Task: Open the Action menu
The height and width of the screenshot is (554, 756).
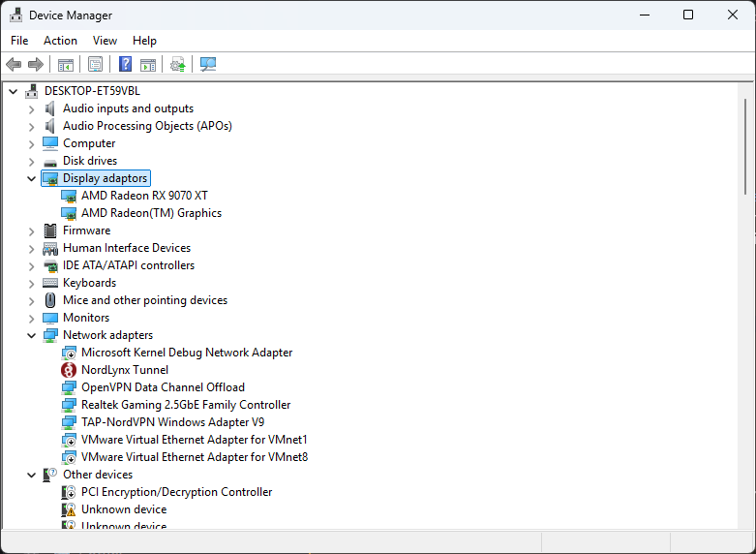Action: pos(60,41)
